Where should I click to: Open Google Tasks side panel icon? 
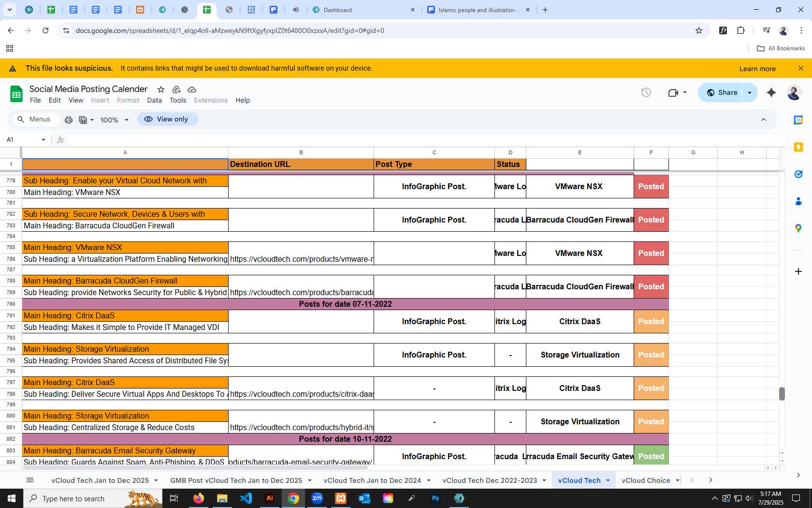tap(798, 174)
